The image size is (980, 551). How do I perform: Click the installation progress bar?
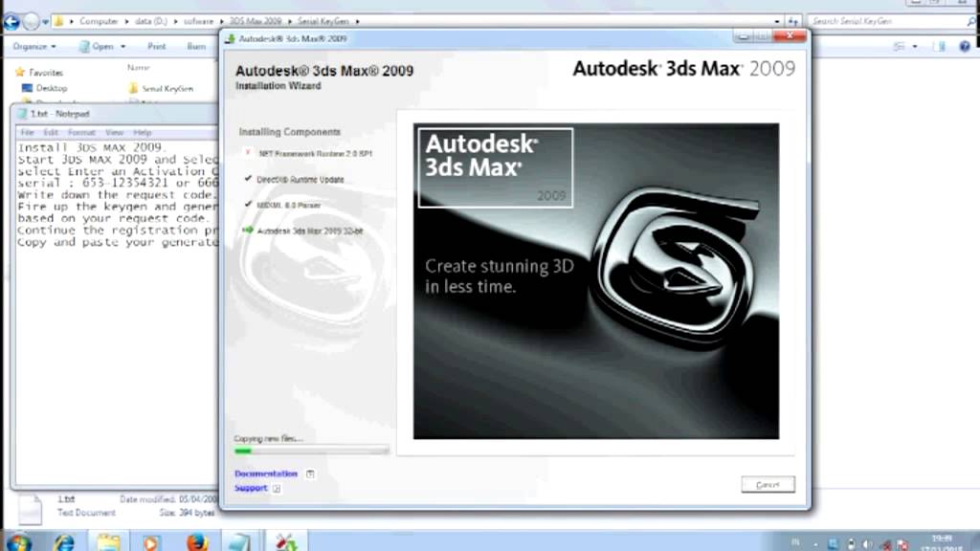311,451
